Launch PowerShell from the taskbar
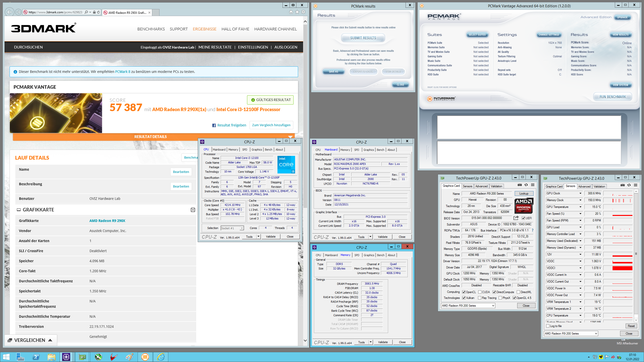 [36, 357]
